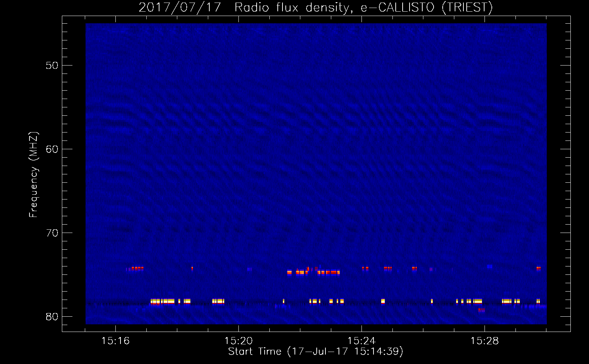Click the 15:24 time tick label
Screen dimensions: 589x364
point(361,341)
